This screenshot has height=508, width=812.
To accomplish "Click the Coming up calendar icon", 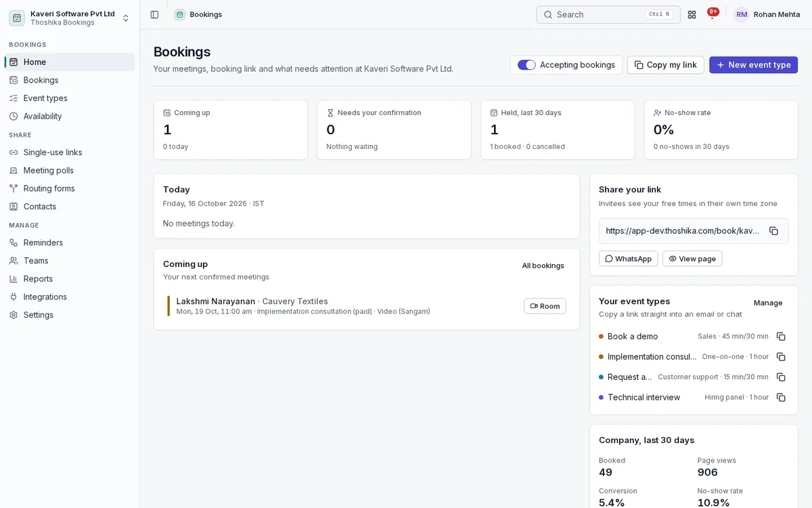I will click(167, 113).
